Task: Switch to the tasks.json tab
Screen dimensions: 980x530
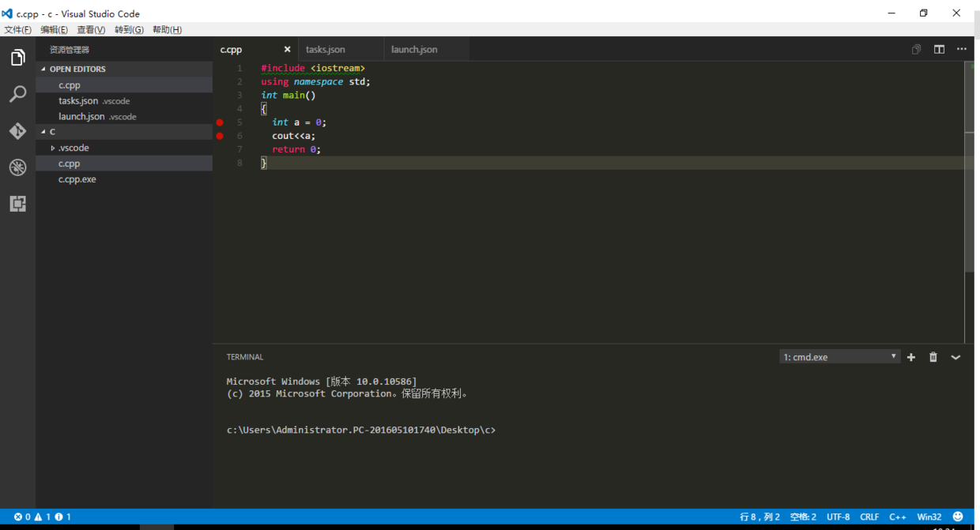Action: click(326, 49)
